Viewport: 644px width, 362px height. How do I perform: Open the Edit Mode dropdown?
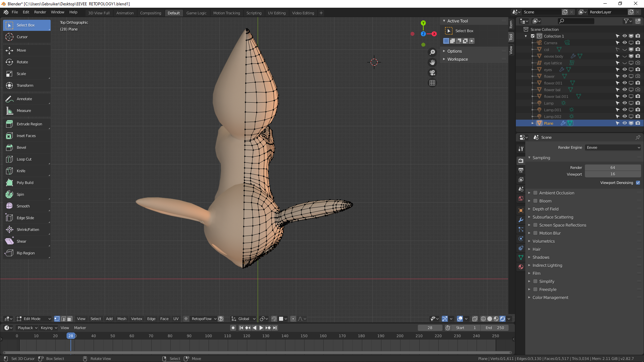click(x=34, y=319)
